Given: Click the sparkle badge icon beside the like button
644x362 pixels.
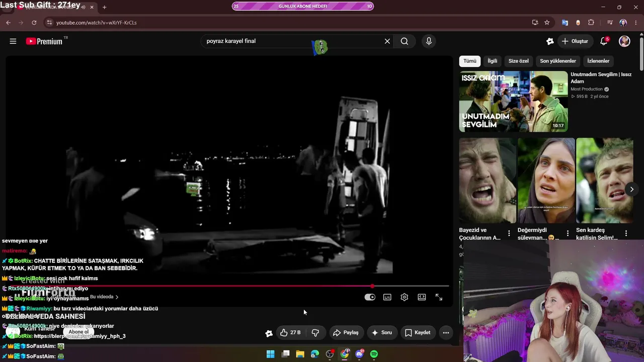Looking at the screenshot, I should (x=269, y=333).
